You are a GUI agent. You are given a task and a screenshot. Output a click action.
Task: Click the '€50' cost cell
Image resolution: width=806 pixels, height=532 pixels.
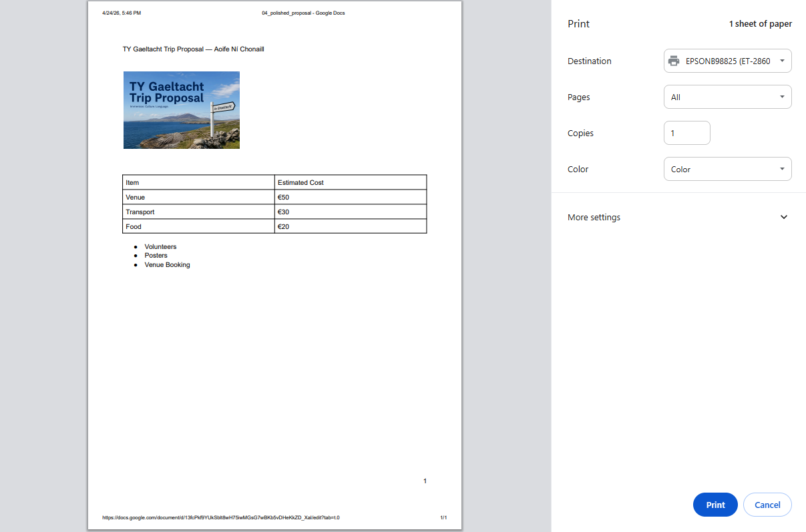pyautogui.click(x=351, y=197)
